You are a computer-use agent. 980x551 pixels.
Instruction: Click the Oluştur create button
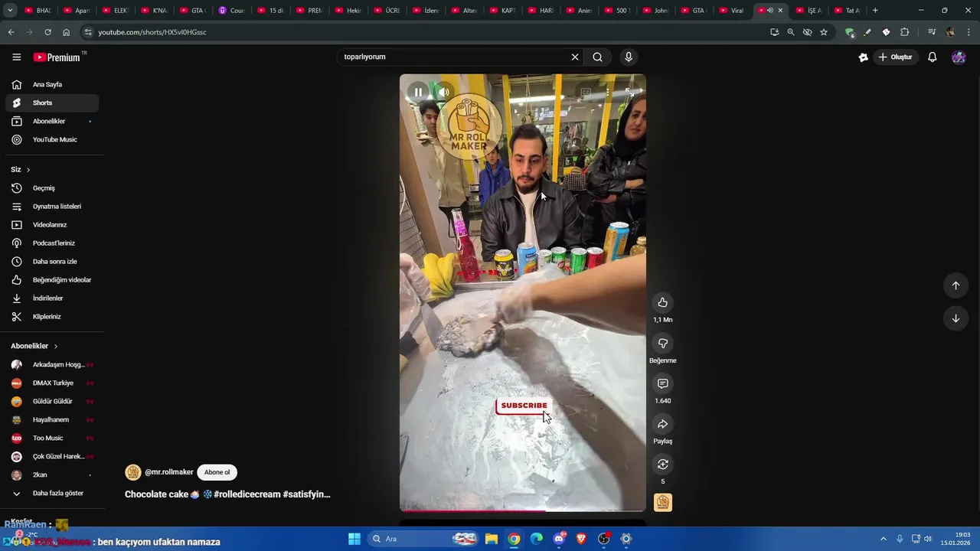click(x=895, y=57)
